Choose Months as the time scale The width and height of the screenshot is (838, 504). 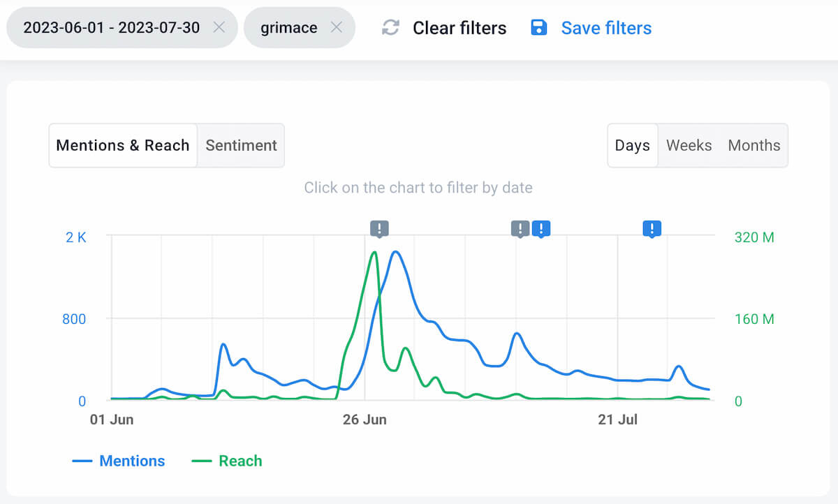[x=754, y=145]
